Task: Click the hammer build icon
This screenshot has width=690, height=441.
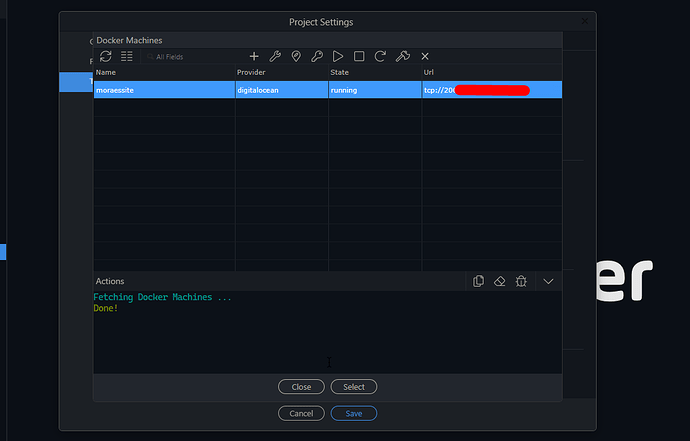Action: coord(403,56)
